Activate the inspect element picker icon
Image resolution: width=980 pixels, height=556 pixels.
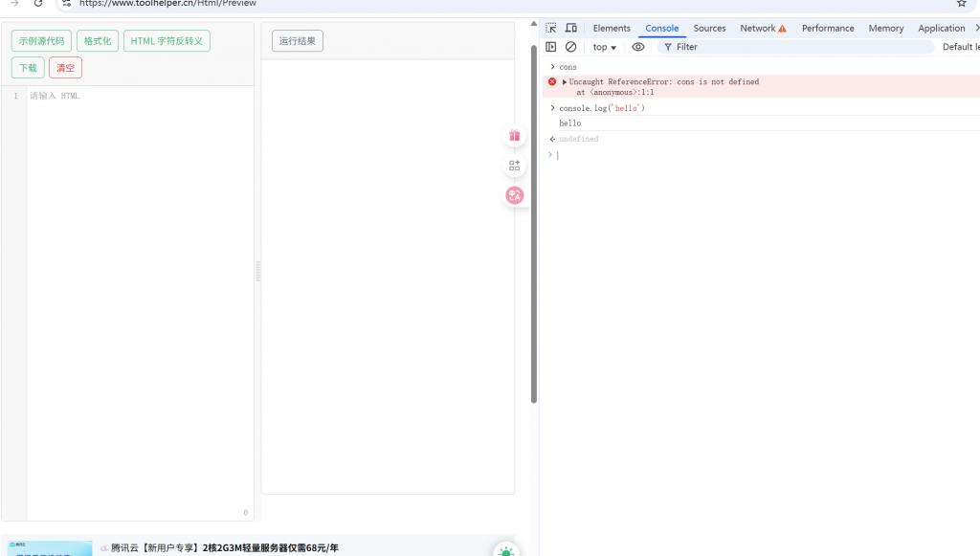point(551,28)
